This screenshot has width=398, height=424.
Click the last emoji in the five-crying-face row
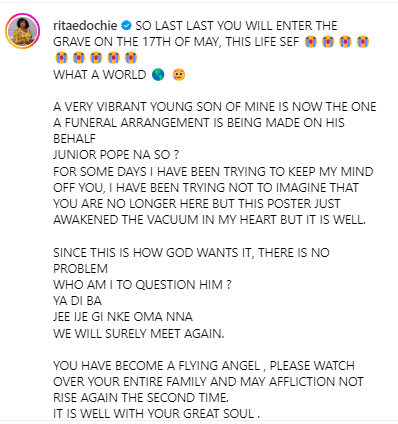pos(131,58)
